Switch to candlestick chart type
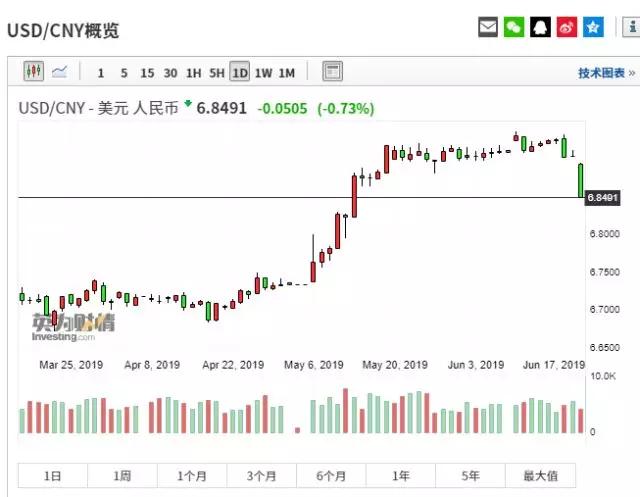 click(34, 72)
